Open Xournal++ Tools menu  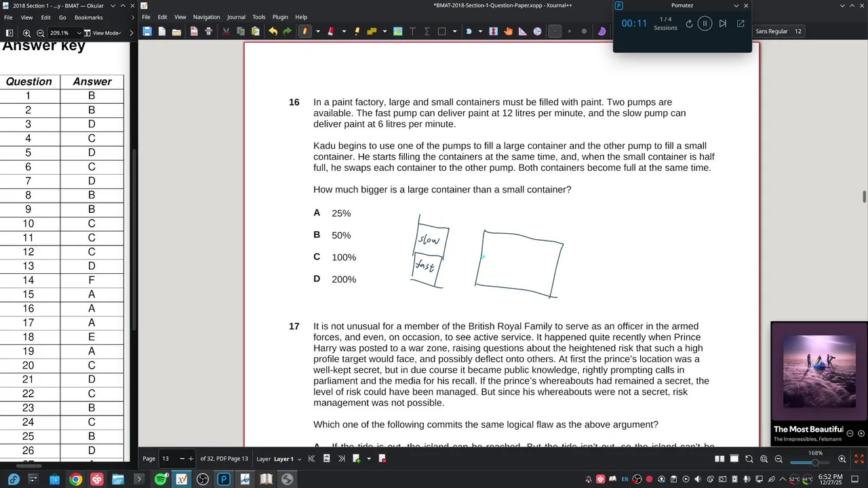click(x=259, y=17)
